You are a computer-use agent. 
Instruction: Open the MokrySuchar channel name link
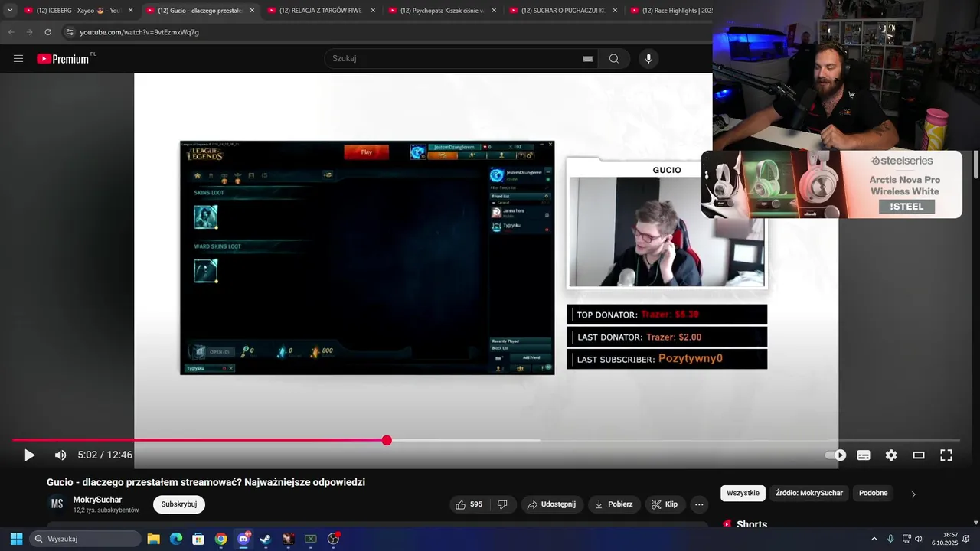tap(97, 500)
